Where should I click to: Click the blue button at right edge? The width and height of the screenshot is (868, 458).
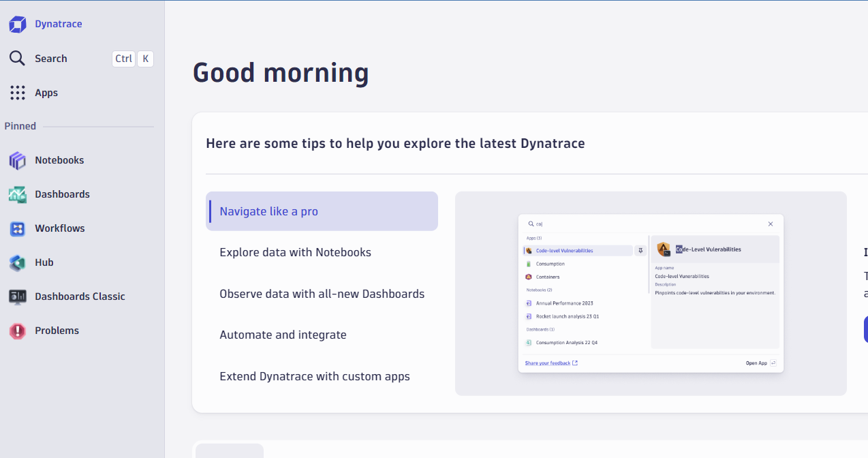(865, 329)
